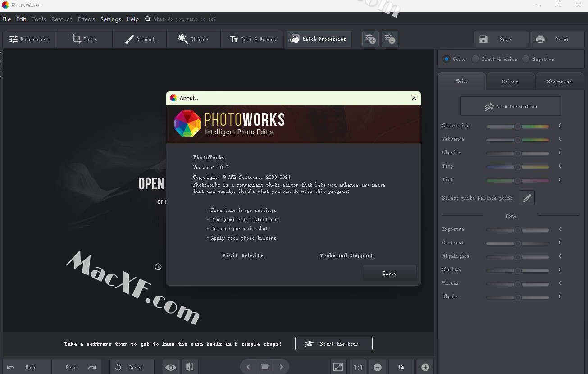This screenshot has height=374, width=588.
Task: Show next photo with right arrow
Action: point(281,367)
